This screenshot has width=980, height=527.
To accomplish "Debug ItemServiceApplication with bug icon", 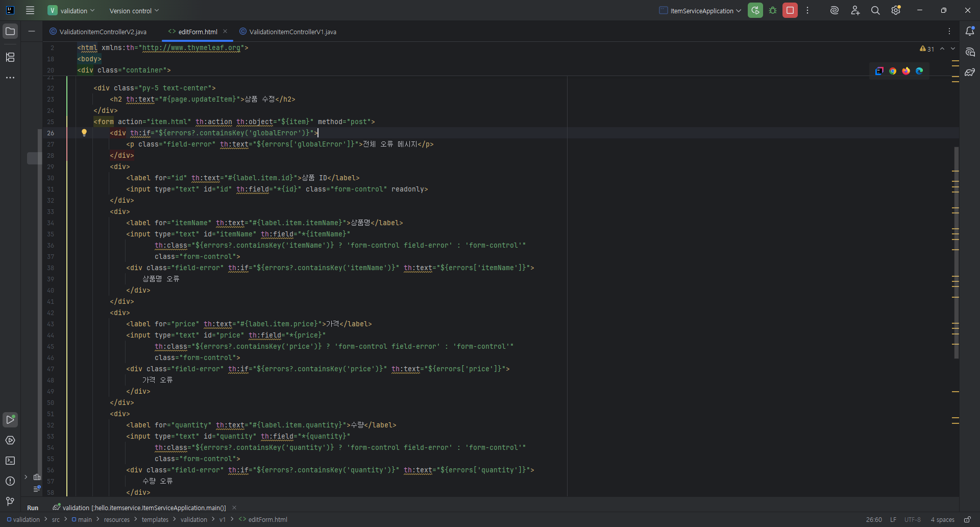I will [773, 10].
